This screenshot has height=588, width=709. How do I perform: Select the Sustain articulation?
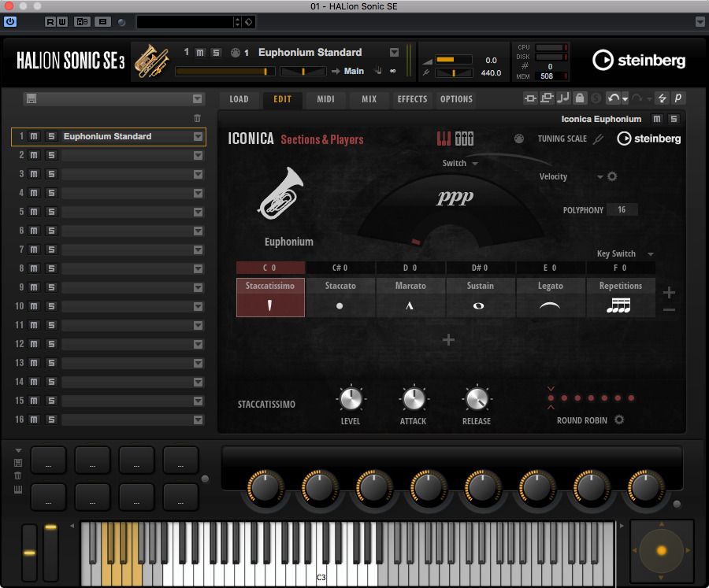click(481, 297)
